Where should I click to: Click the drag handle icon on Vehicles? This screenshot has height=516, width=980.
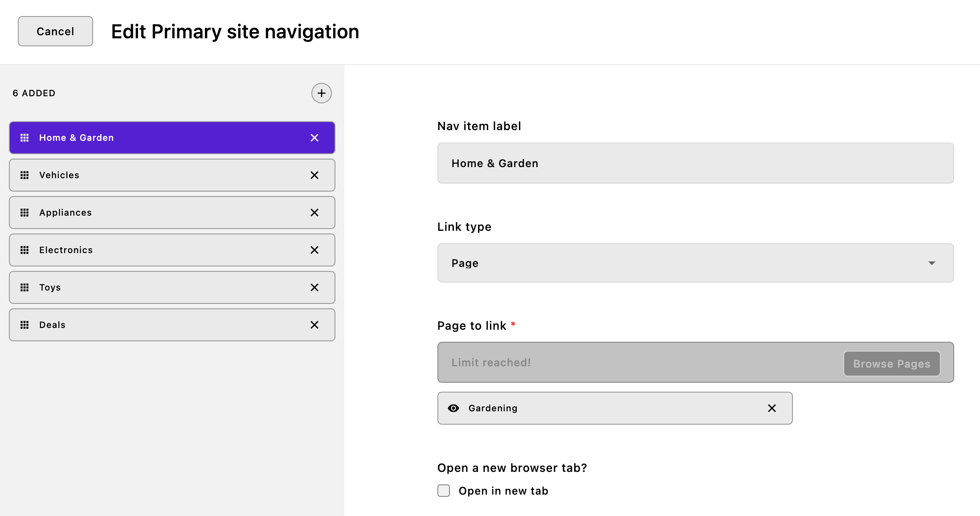(x=25, y=175)
